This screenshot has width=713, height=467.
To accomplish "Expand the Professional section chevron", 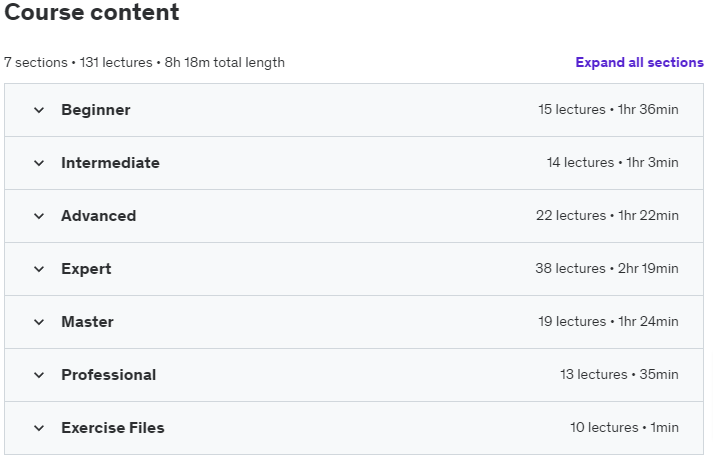I will click(x=39, y=375).
